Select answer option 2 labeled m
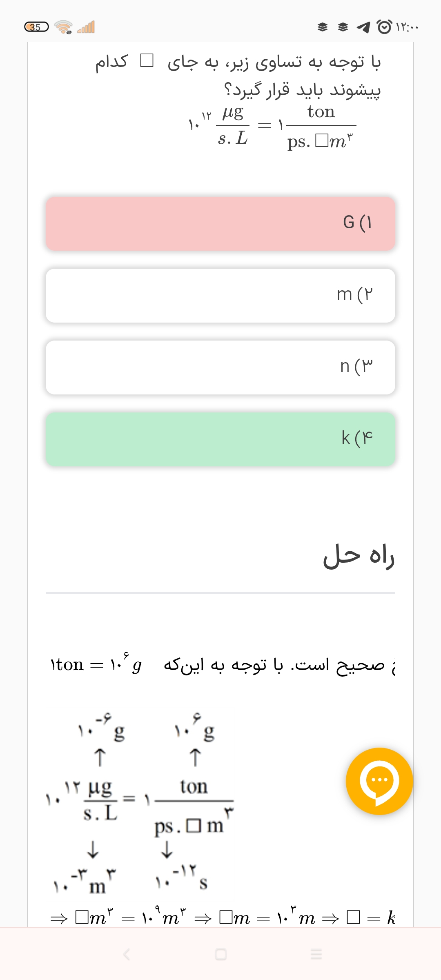 click(x=220, y=295)
